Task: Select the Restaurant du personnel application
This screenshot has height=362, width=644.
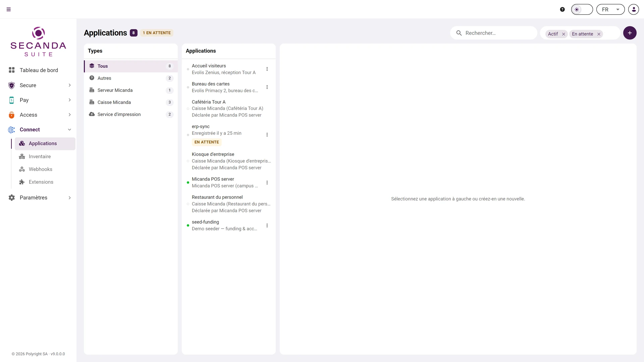Action: pyautogui.click(x=229, y=204)
